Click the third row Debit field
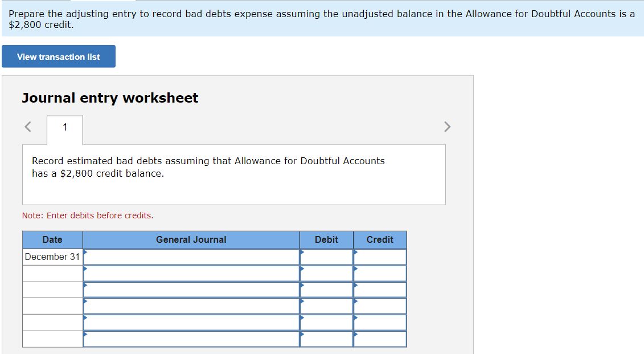Screen dimensions: 644x354 pos(326,290)
